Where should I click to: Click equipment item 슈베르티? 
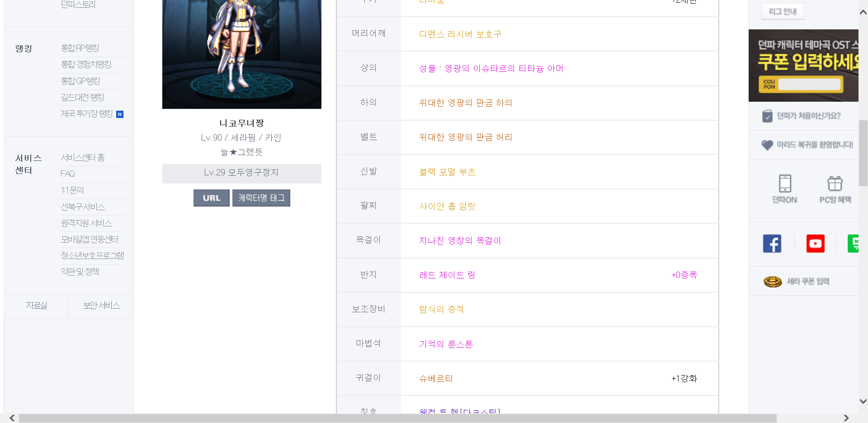pyautogui.click(x=436, y=378)
